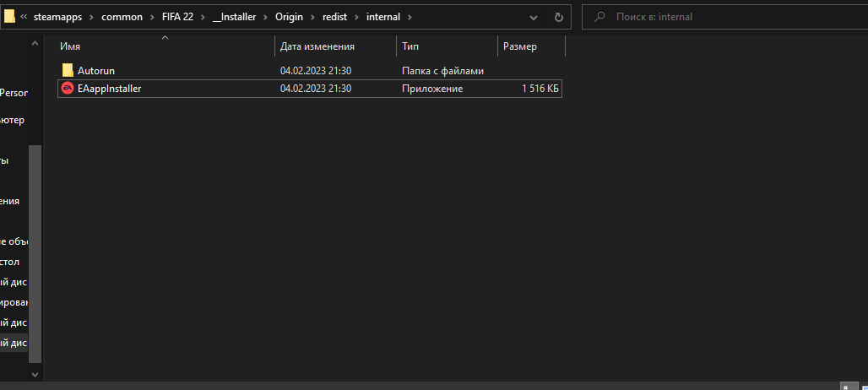868x390 pixels.
Task: Open the Autorun folder
Action: tap(96, 71)
